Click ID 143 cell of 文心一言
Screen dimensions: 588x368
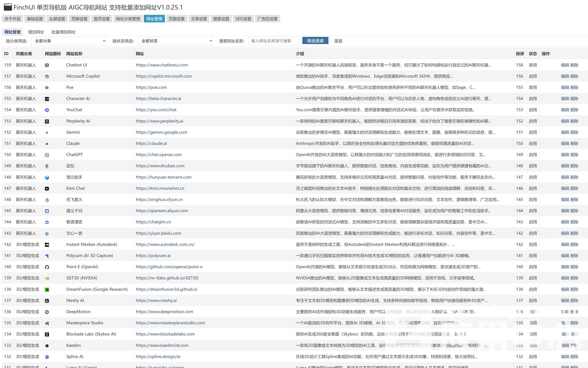(x=8, y=233)
